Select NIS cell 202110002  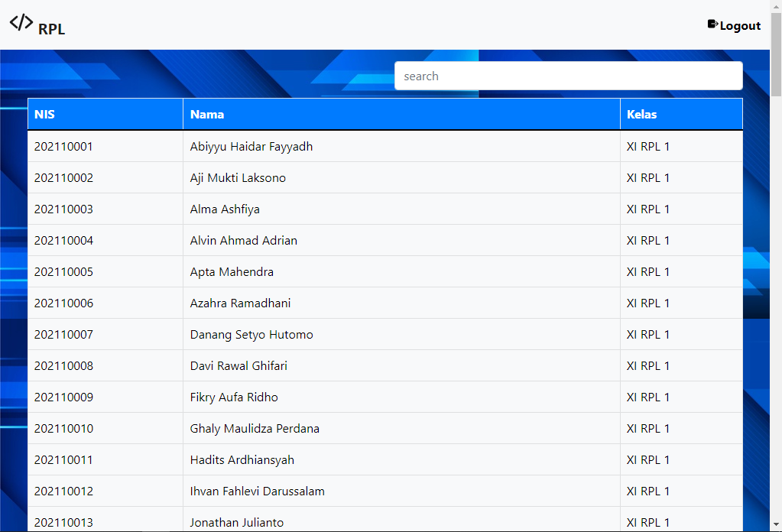[x=63, y=178]
